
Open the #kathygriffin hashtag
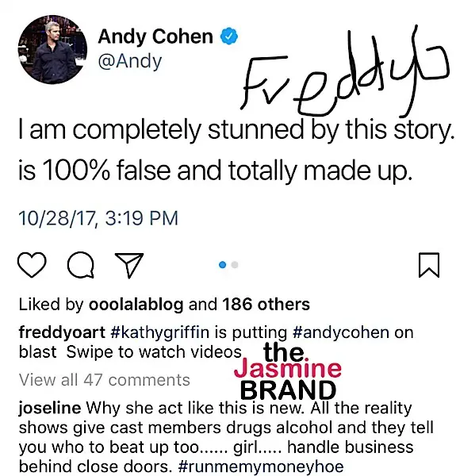[160, 332]
